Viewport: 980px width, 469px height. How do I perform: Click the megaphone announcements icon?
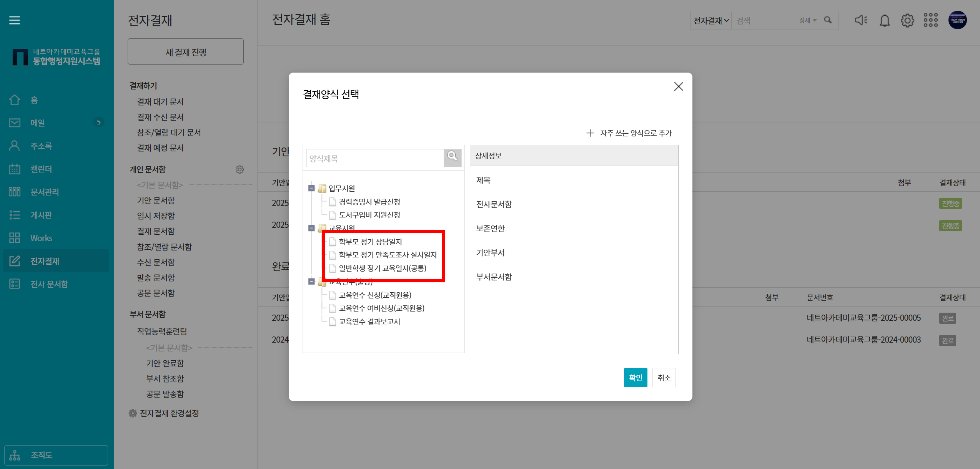click(x=861, y=20)
